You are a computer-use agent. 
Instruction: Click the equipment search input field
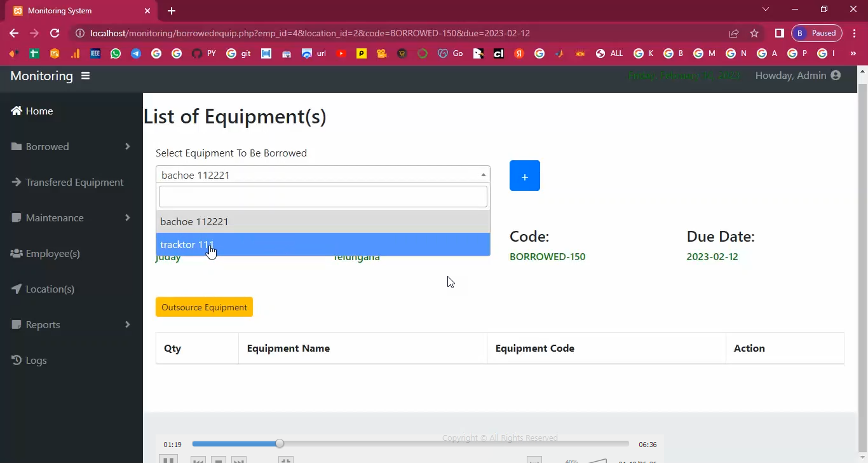pos(323,197)
